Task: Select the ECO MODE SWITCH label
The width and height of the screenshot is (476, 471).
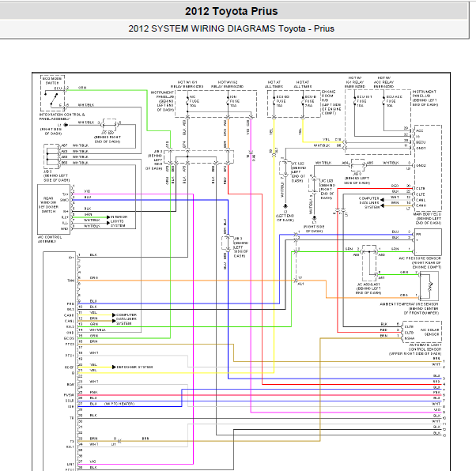Action: 52,81
